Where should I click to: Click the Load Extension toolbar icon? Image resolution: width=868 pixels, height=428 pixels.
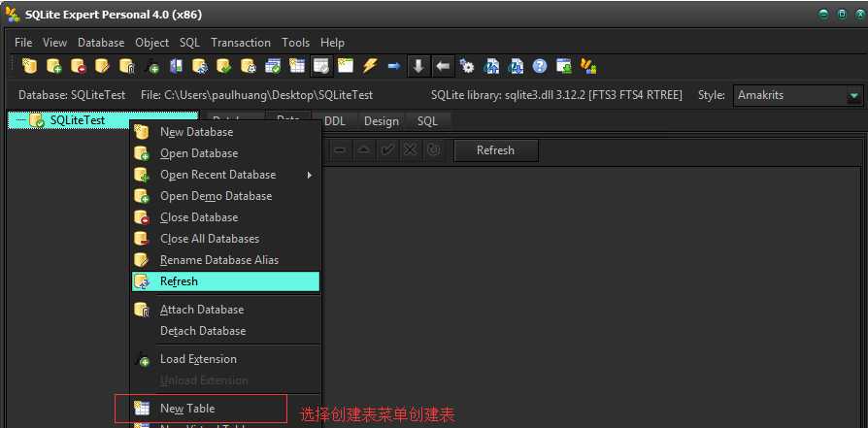[151, 66]
